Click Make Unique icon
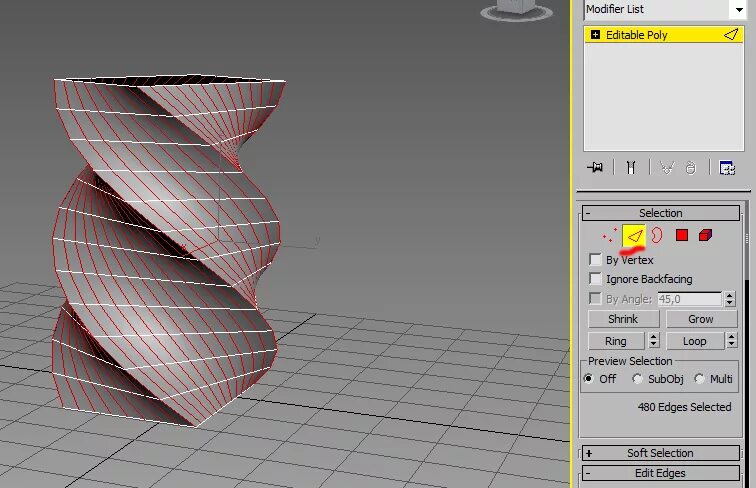This screenshot has height=488, width=756. pyautogui.click(x=667, y=168)
